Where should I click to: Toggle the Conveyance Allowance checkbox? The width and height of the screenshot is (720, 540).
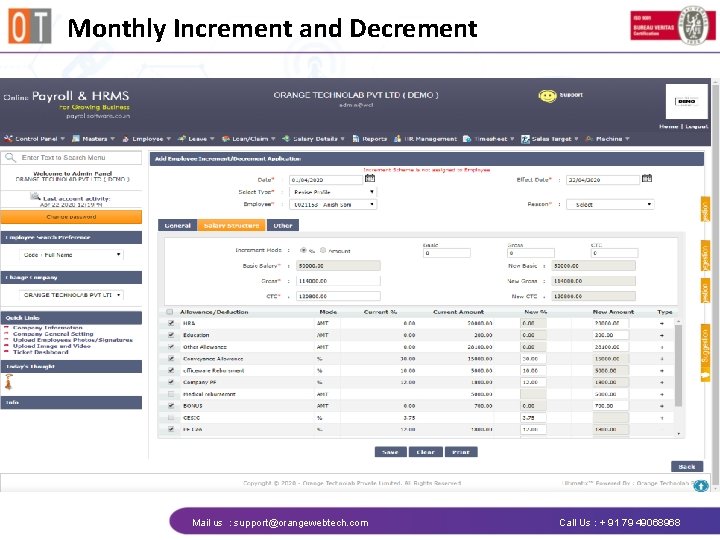point(171,359)
